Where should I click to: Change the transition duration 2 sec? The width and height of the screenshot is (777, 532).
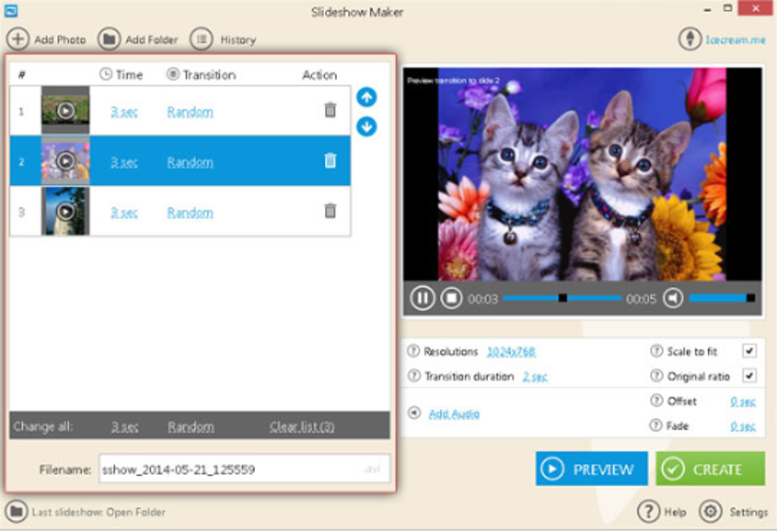coord(535,377)
